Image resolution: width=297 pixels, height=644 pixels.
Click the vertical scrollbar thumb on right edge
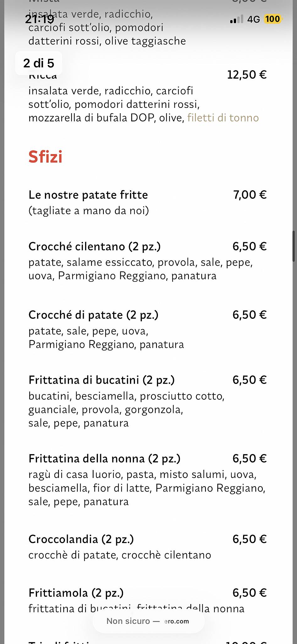(x=294, y=246)
